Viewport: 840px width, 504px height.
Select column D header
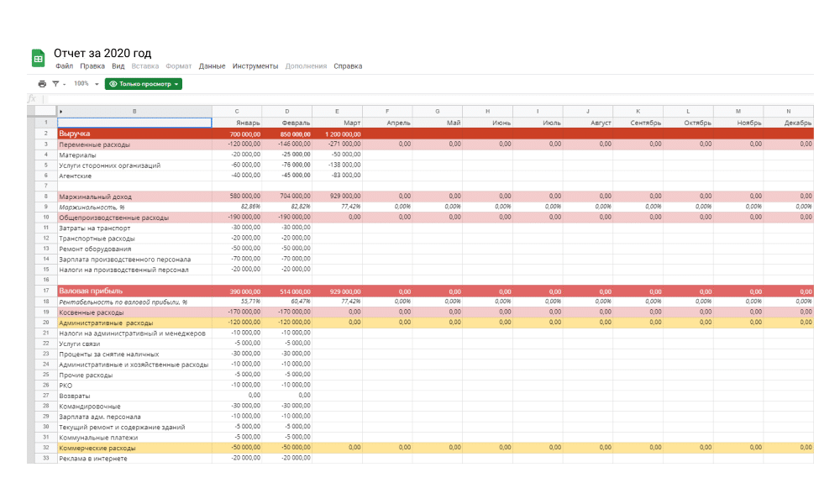[287, 112]
